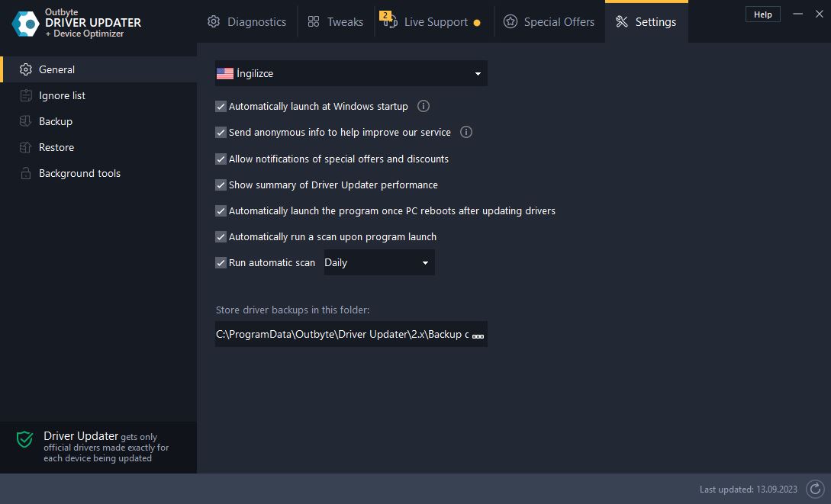Screen dimensions: 831x504
Task: Click the Diagnostics gear icon
Action: [x=214, y=21]
